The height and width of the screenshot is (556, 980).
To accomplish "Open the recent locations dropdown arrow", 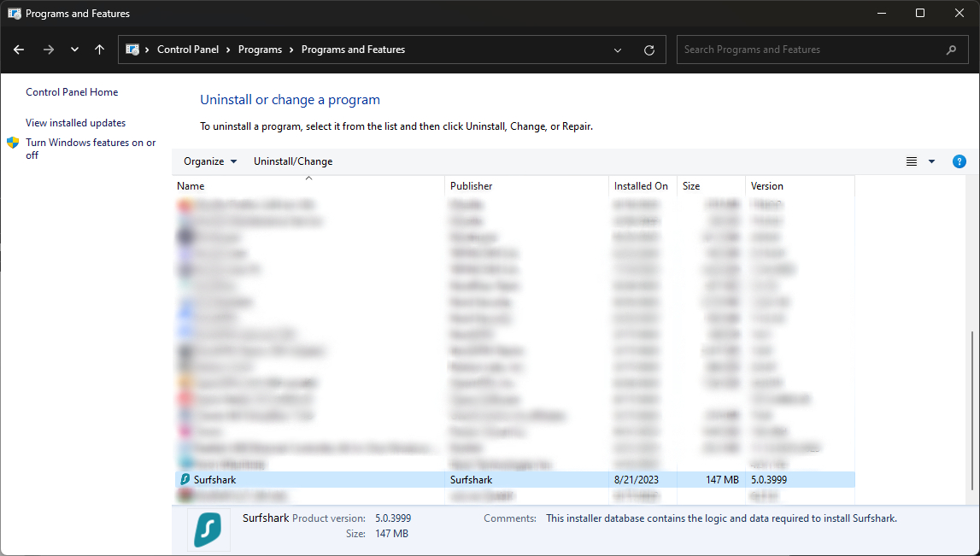I will [x=74, y=50].
